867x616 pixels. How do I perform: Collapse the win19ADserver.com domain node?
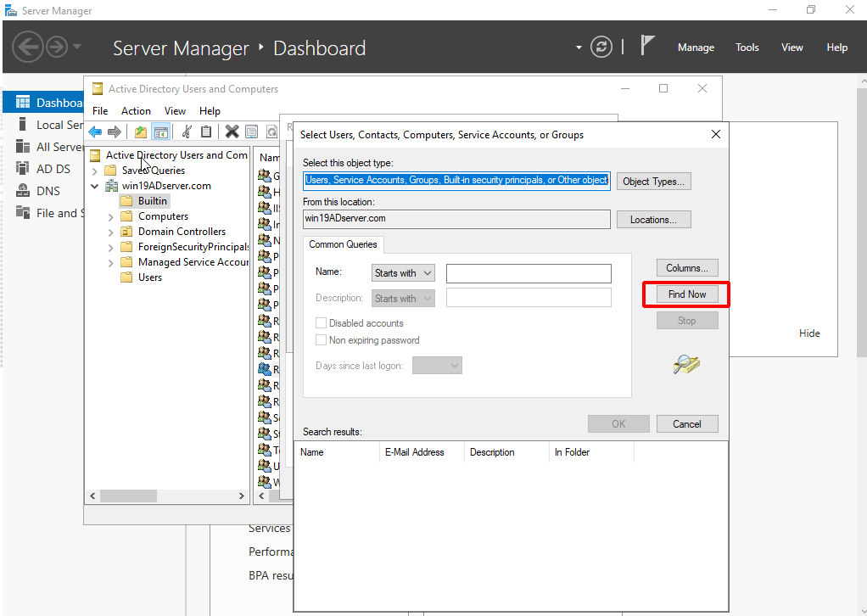95,186
